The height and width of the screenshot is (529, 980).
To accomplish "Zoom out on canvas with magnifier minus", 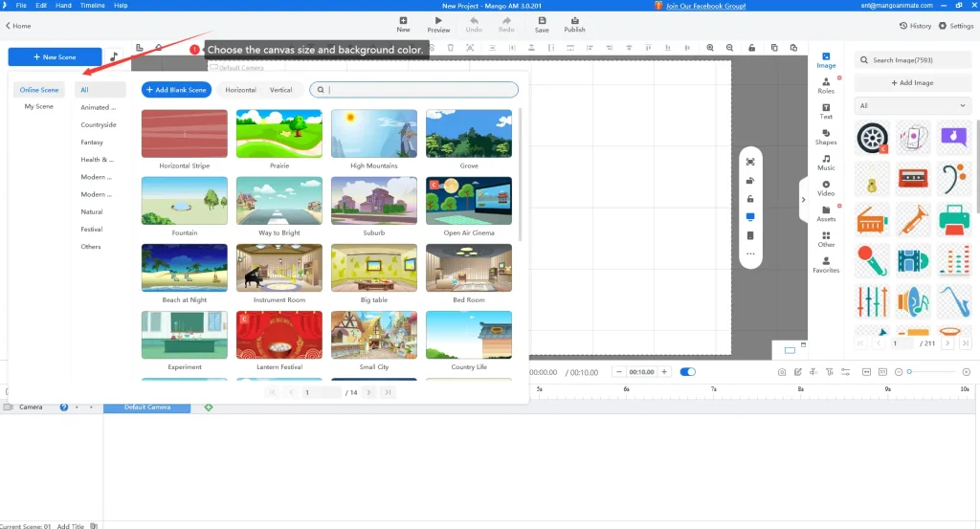I will (729, 48).
